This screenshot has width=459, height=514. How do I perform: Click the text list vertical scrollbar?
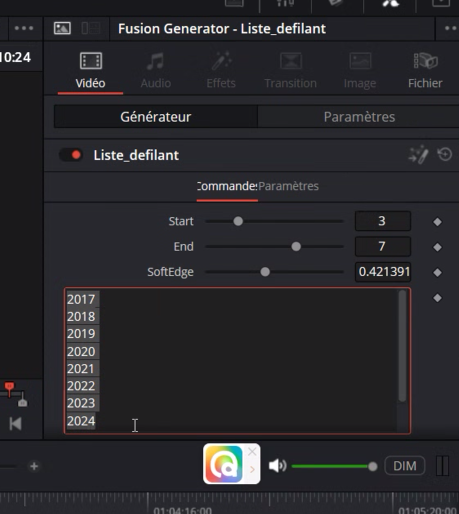pyautogui.click(x=402, y=346)
